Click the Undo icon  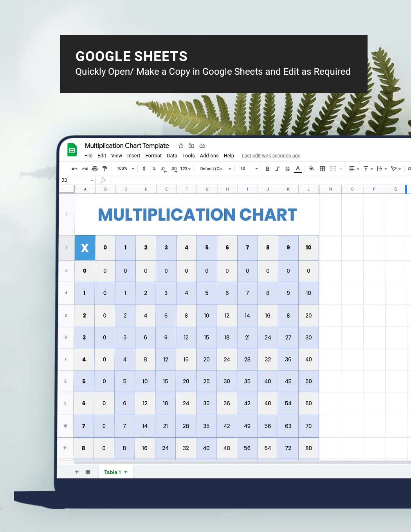(x=75, y=169)
